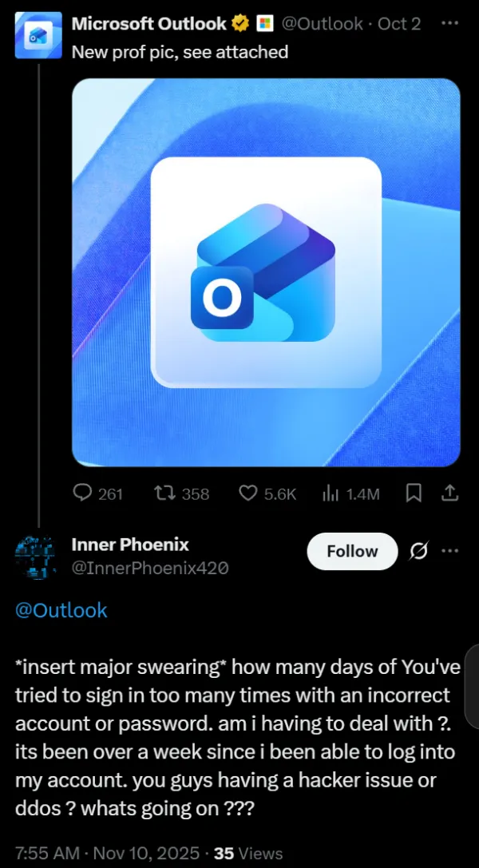Click the Microsoft Outlook display name

click(x=149, y=24)
